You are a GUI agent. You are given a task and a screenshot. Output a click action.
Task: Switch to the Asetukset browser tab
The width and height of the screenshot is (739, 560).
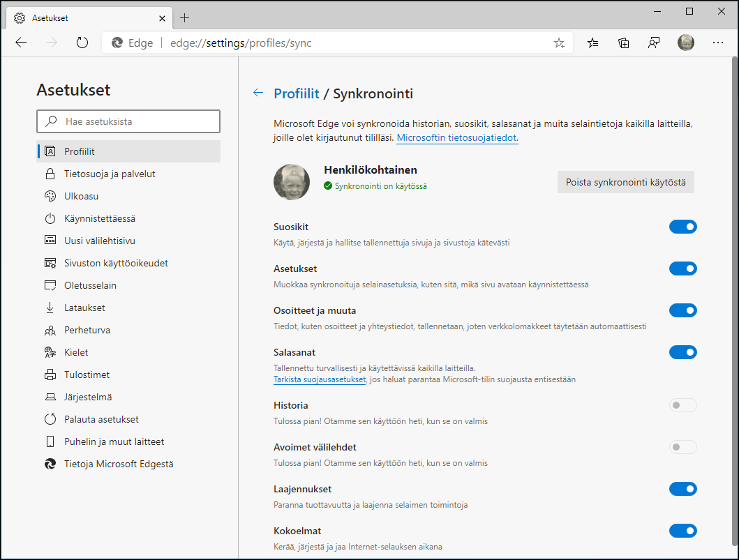pyautogui.click(x=84, y=17)
